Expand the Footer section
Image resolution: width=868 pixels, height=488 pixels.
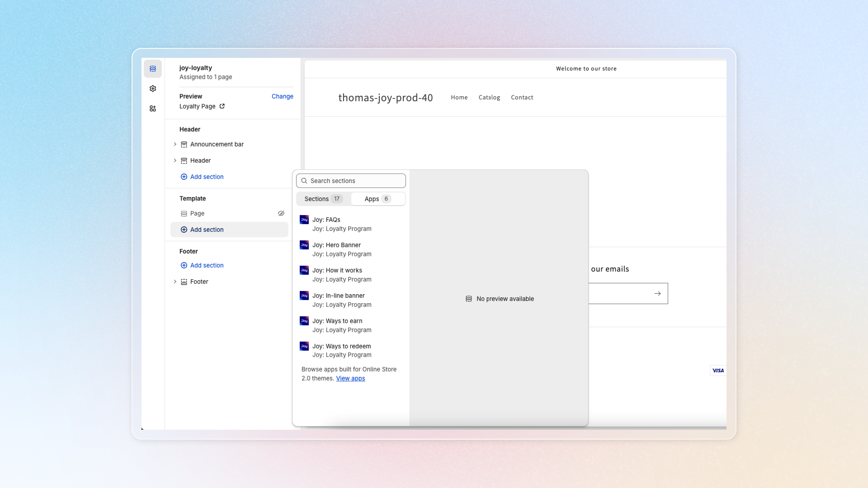coord(175,282)
